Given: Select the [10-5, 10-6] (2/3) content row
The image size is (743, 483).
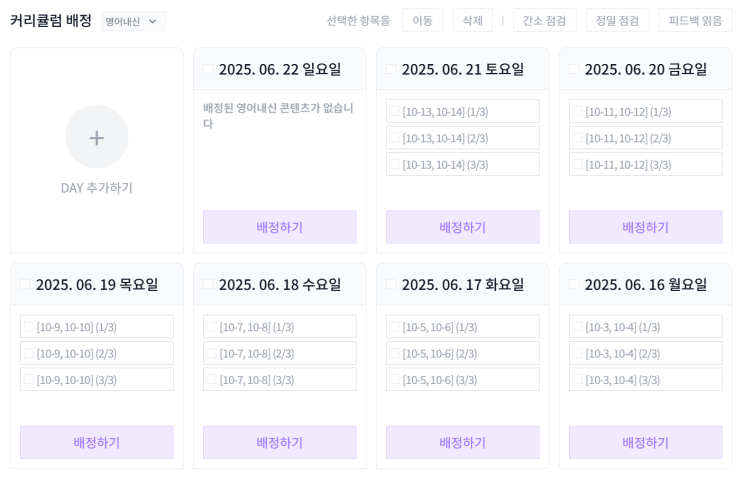Looking at the screenshot, I should click(462, 353).
